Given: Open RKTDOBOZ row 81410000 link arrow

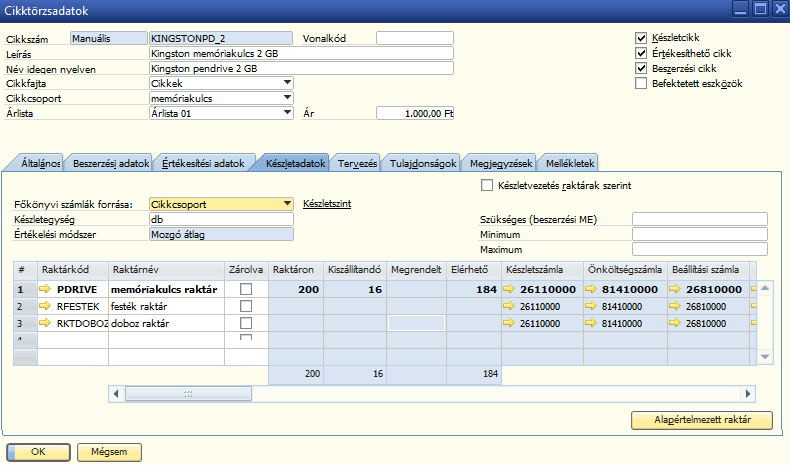Looking at the screenshot, I should [x=591, y=323].
